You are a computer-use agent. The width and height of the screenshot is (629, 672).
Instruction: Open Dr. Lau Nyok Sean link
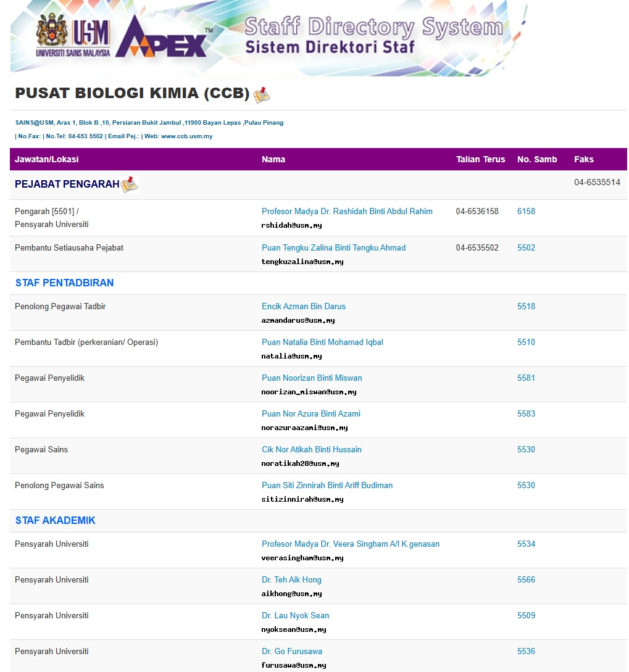pyautogui.click(x=296, y=615)
